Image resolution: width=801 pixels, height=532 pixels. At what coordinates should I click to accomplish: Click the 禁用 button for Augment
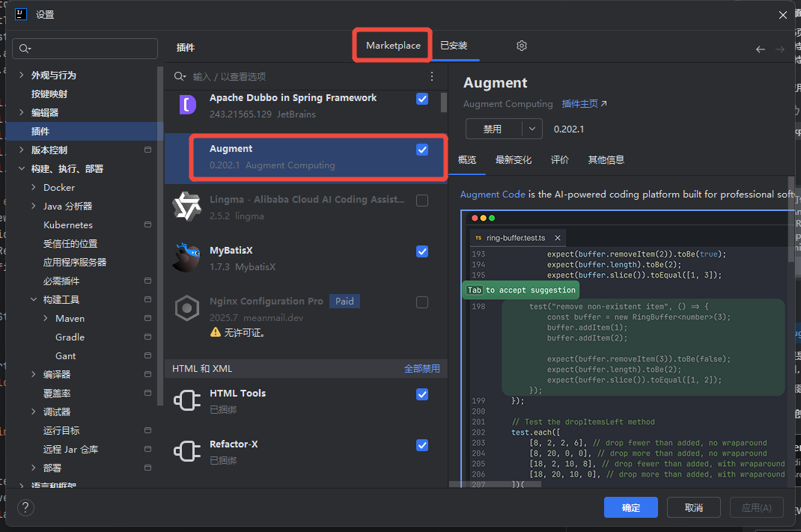493,129
